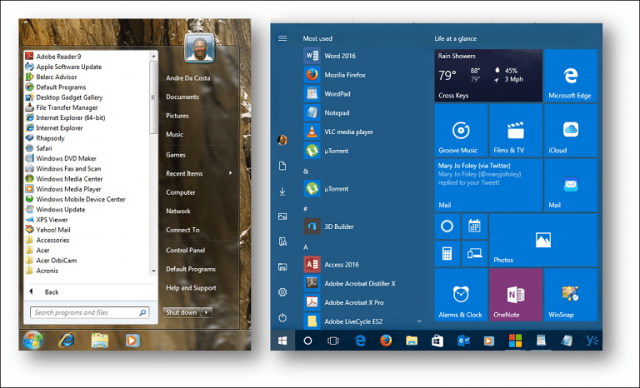Open the small Cortana circle tile

pos(447,226)
